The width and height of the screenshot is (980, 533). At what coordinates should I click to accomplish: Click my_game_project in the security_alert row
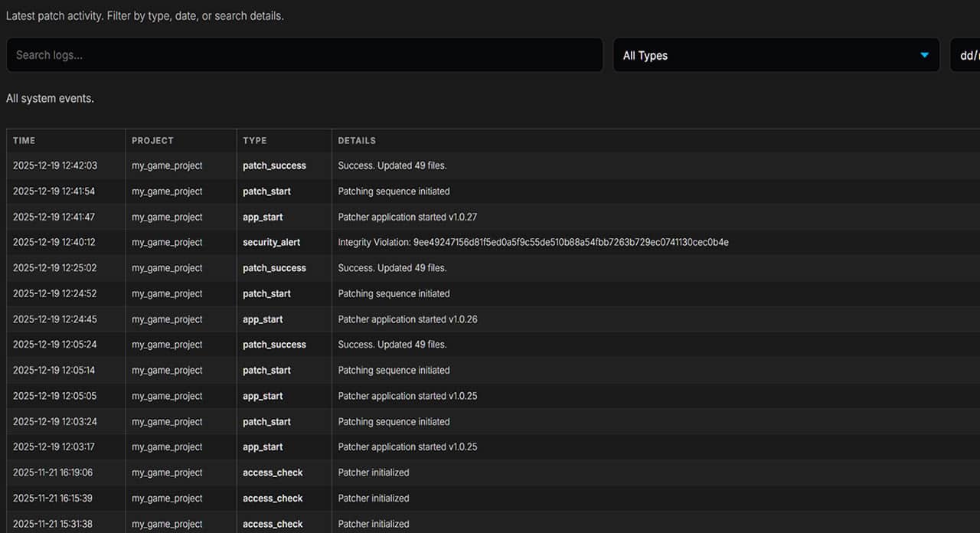[x=167, y=242]
